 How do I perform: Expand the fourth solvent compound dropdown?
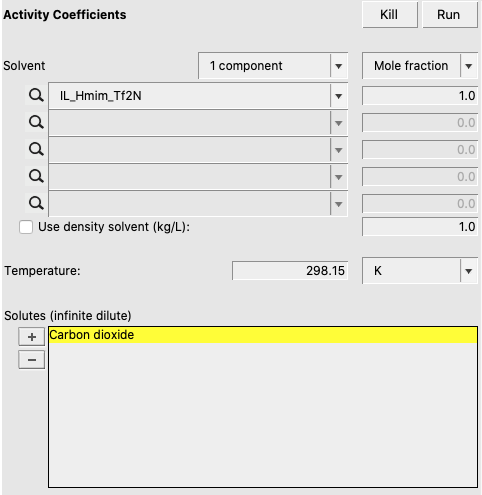339,177
